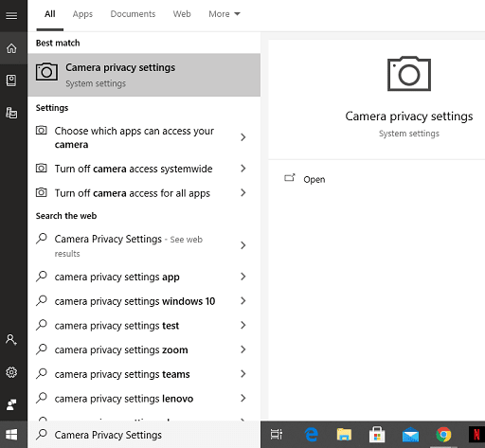The width and height of the screenshot is (485, 448).
Task: Expand arrow for 'camera privacy settings test'
Action: (x=242, y=325)
